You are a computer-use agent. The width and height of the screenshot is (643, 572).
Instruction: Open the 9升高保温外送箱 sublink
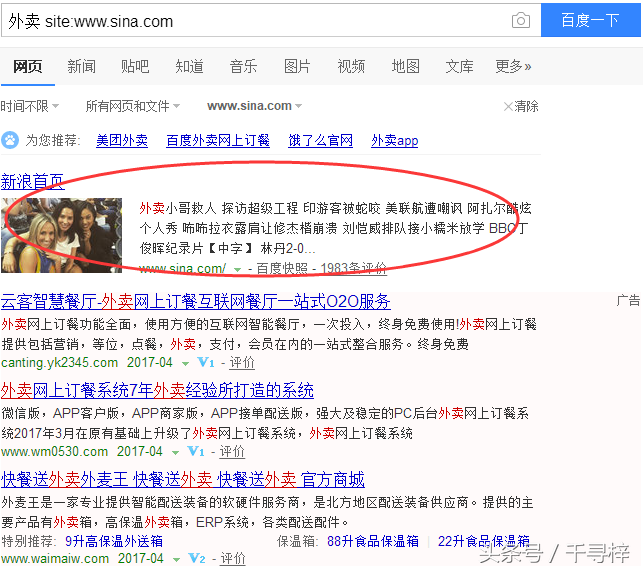[114, 541]
